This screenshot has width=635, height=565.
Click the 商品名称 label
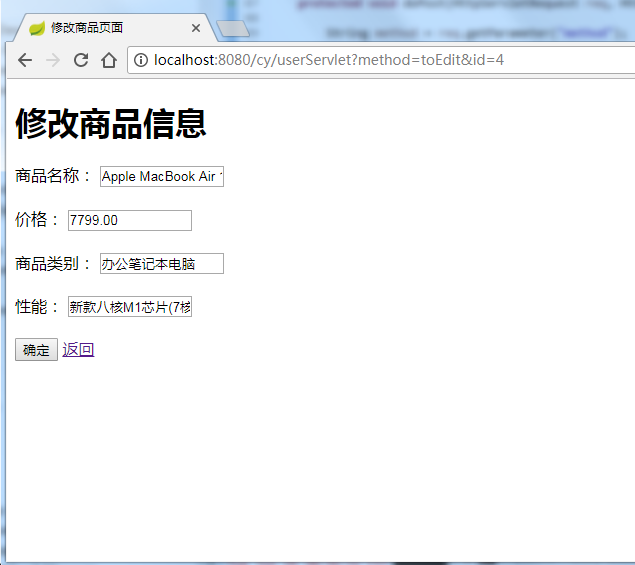(53, 176)
